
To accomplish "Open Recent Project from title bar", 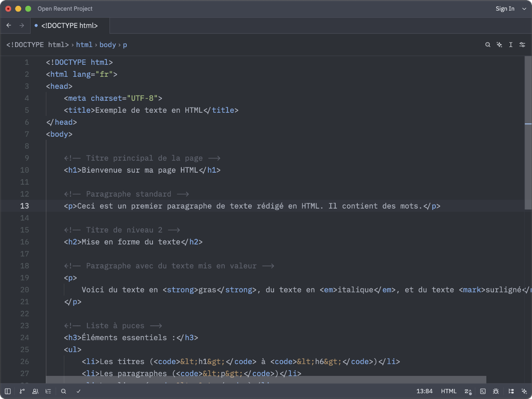I will tap(65, 9).
